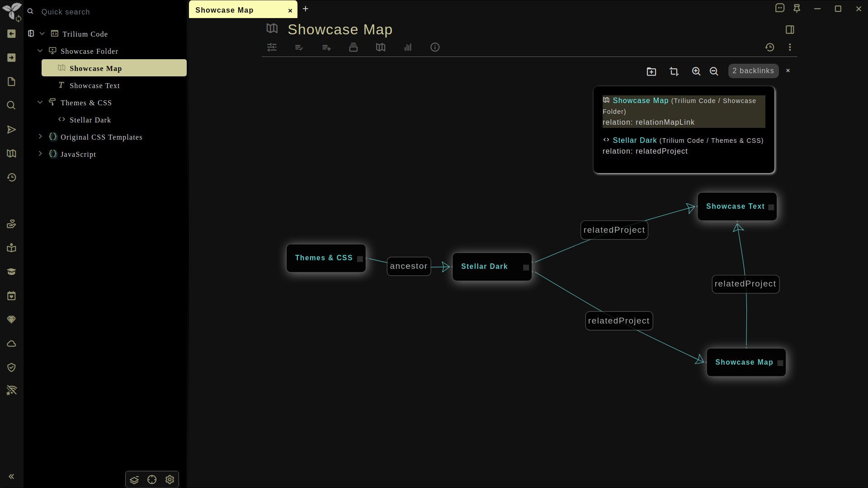Open the bar chart icon in the ribbon

(x=408, y=47)
